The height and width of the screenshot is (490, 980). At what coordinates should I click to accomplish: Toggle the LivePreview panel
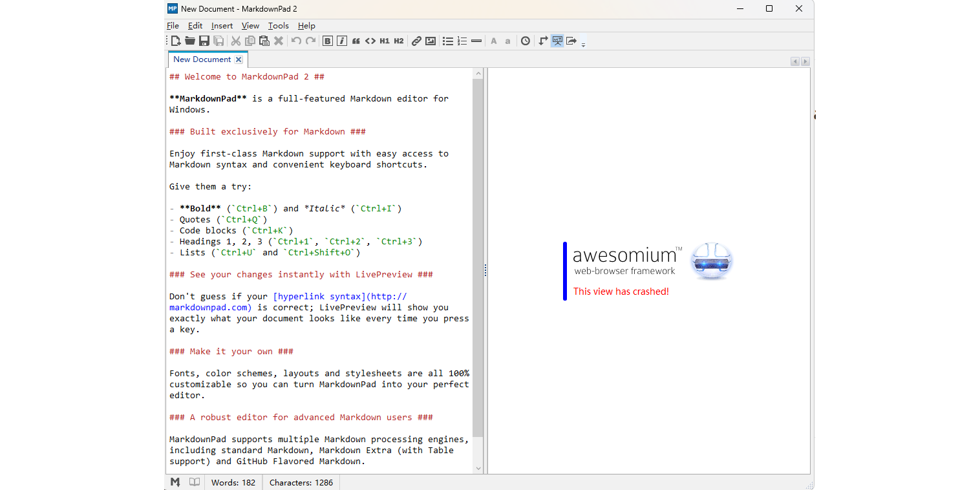pos(557,40)
